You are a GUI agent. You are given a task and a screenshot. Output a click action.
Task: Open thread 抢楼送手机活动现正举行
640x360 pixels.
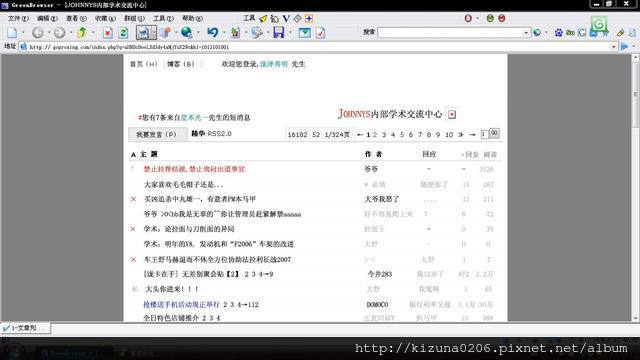(181, 304)
